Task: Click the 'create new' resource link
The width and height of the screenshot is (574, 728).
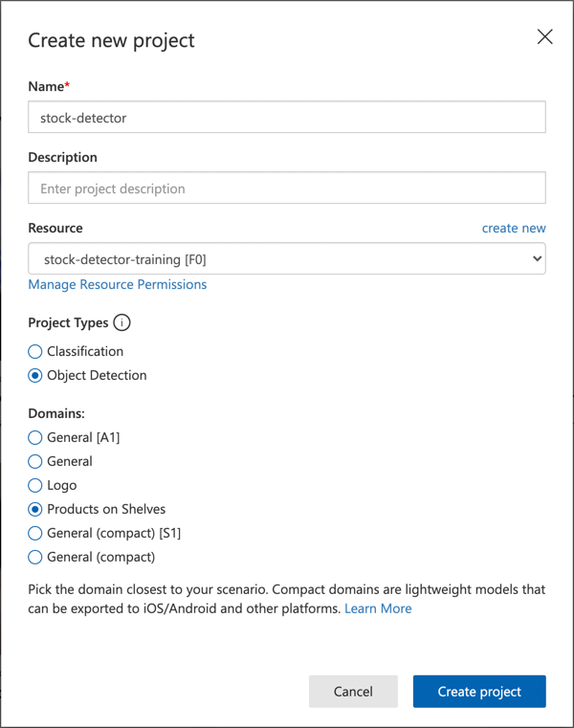Action: (x=514, y=228)
